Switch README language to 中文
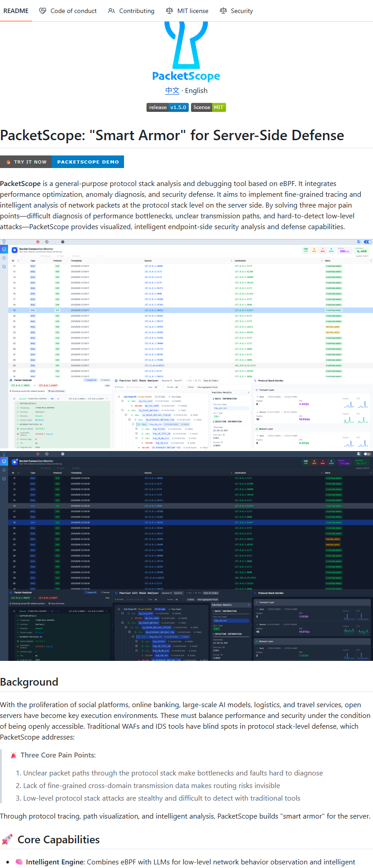The width and height of the screenshot is (373, 868). tap(172, 90)
